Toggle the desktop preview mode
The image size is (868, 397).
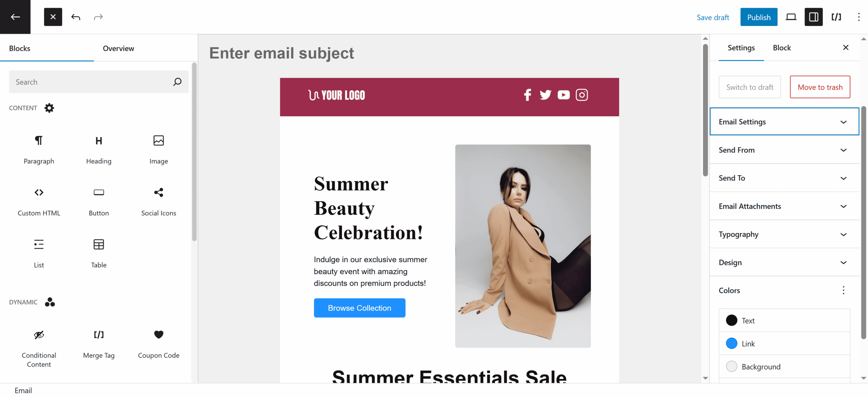[x=791, y=17]
